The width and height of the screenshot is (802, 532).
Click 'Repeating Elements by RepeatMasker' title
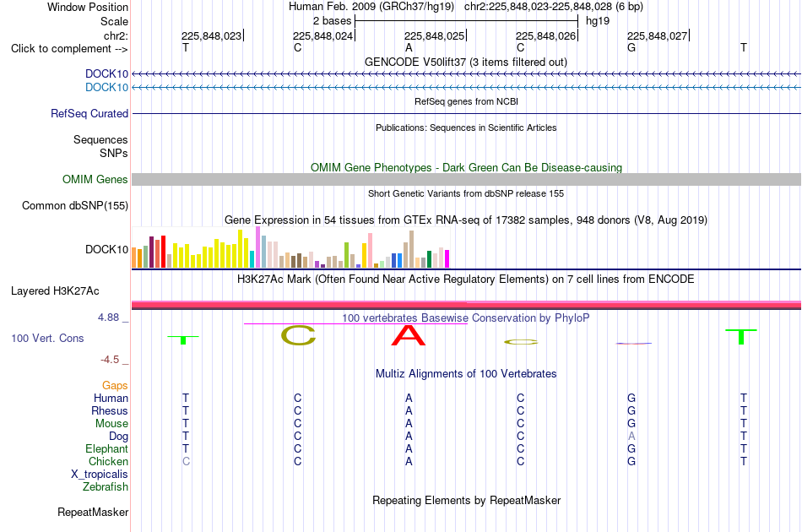[x=467, y=500]
